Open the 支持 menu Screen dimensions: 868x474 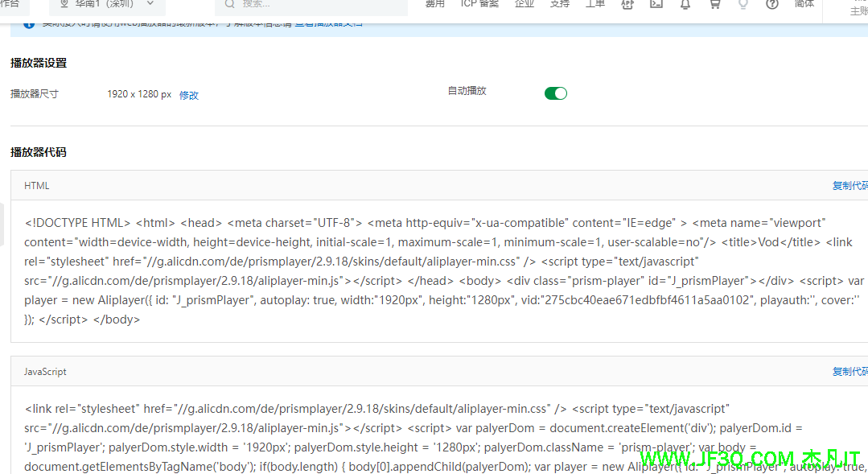pos(560,4)
